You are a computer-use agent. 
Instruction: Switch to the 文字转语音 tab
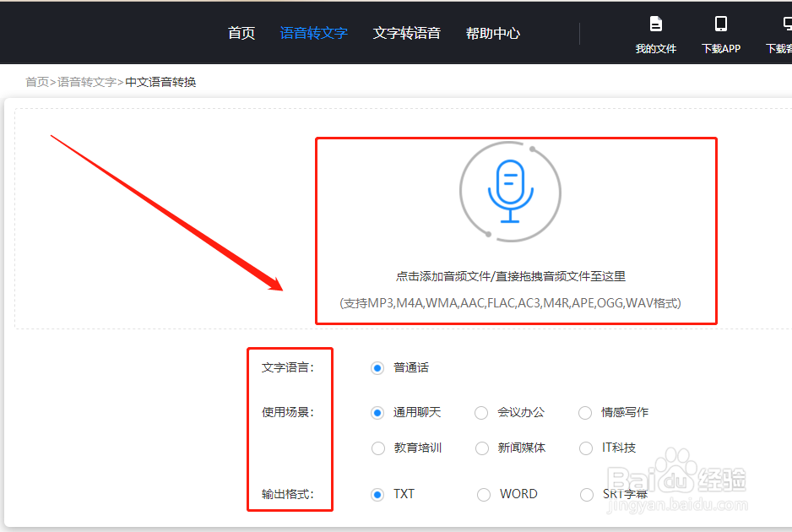tap(407, 33)
